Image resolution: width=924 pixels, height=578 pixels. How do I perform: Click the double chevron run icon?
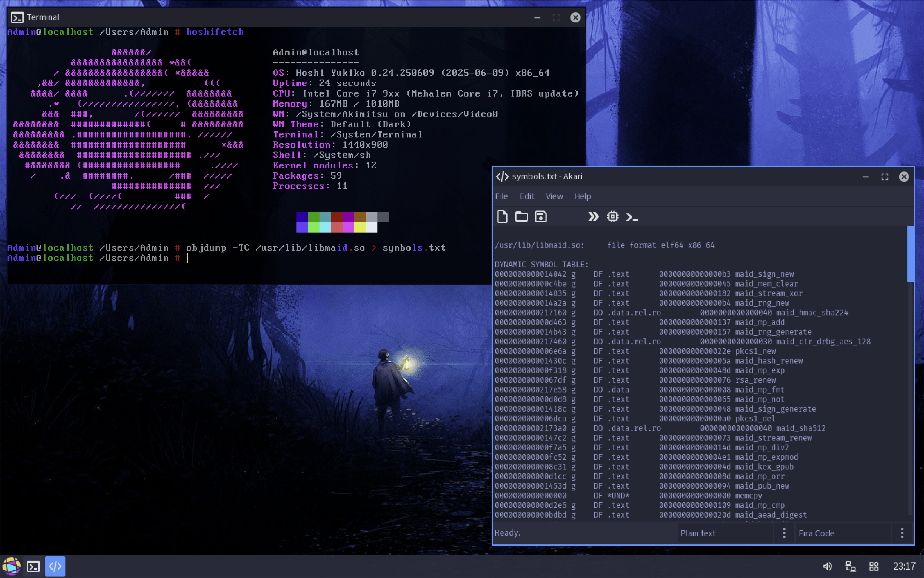click(x=593, y=217)
